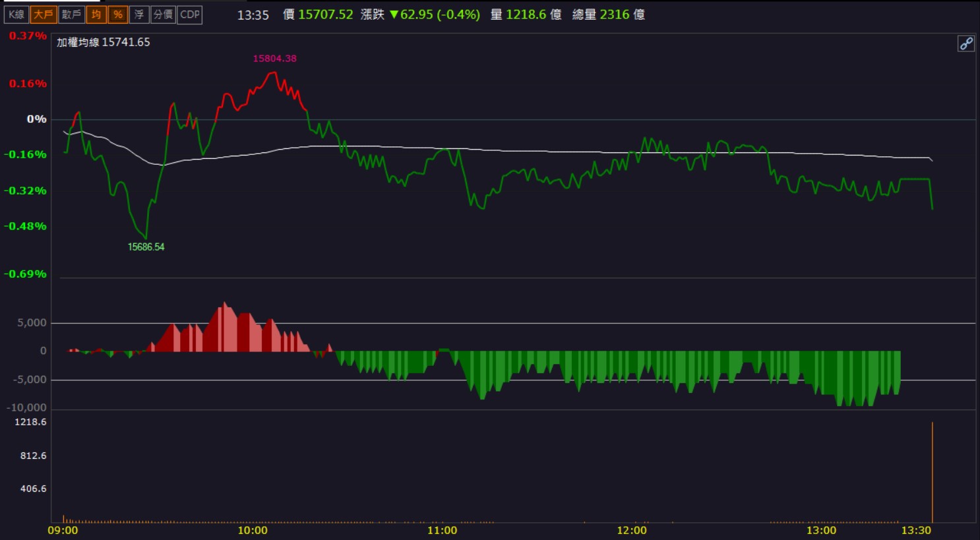Toggle the % percentage scale button

[x=117, y=15]
